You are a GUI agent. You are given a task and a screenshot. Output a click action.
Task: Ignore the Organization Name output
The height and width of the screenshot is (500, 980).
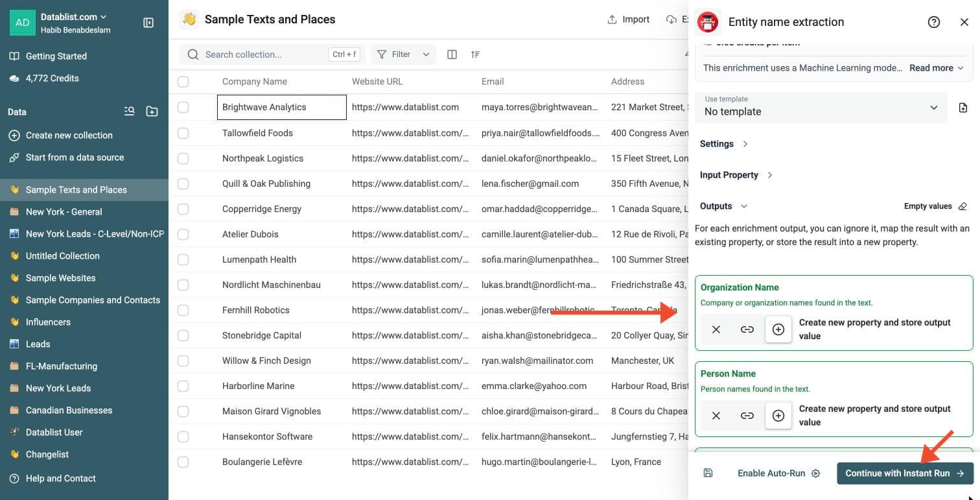click(x=716, y=329)
